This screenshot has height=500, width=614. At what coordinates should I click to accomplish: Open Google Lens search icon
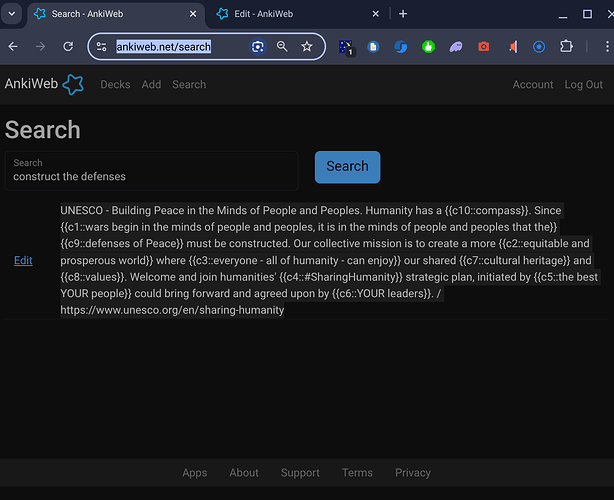coord(257,47)
